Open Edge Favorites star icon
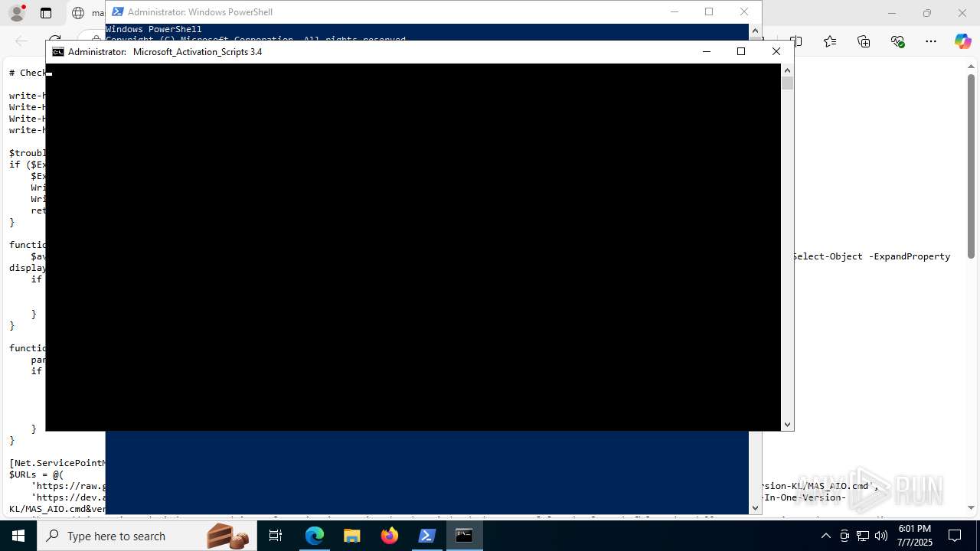 [830, 41]
